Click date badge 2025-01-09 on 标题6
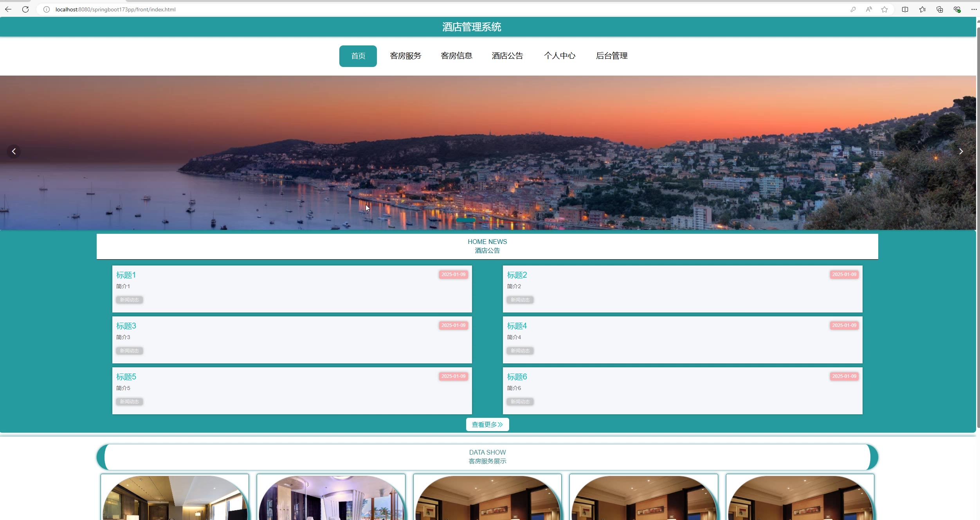Viewport: 980px width, 520px height. pyautogui.click(x=844, y=376)
